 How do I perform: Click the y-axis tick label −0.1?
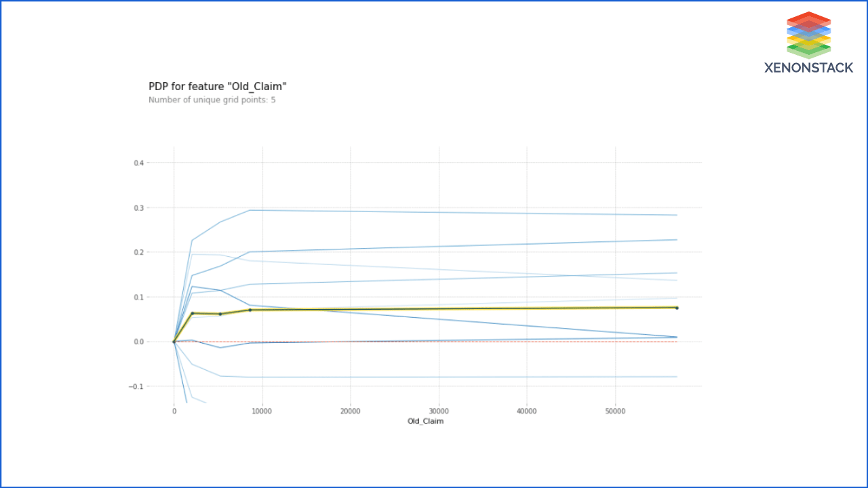pyautogui.click(x=138, y=386)
